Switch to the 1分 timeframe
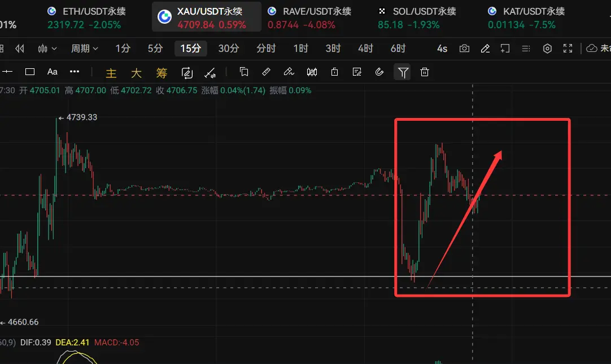 (123, 49)
